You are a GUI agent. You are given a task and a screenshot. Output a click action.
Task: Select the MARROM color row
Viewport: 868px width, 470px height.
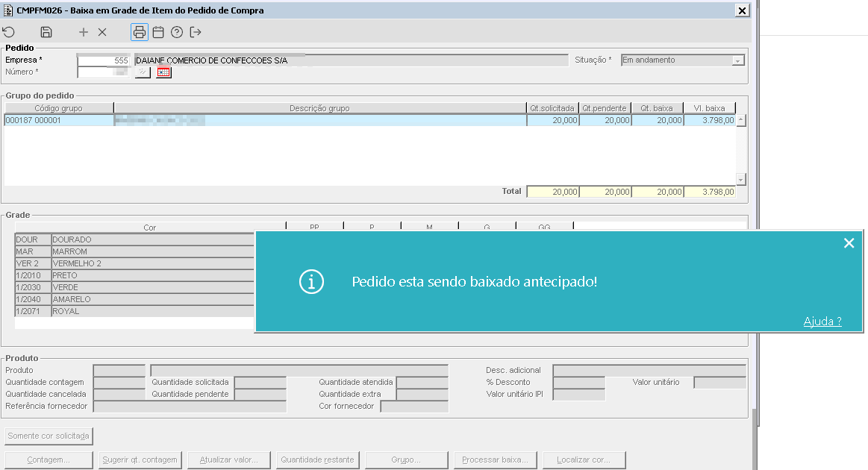tap(134, 251)
